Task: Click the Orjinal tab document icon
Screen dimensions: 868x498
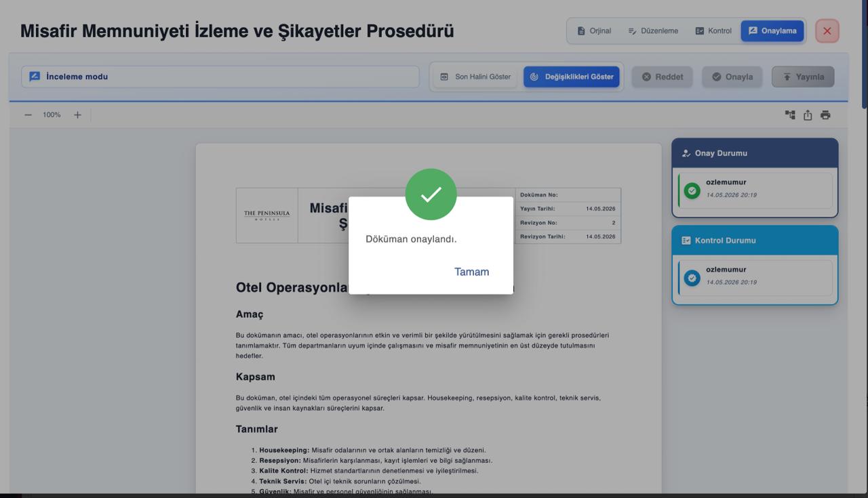Action: (581, 31)
